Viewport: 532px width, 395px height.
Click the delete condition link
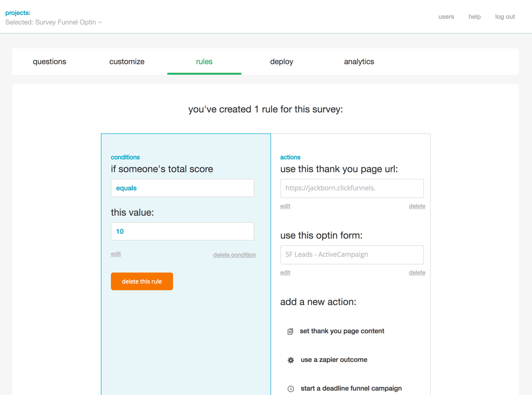234,255
